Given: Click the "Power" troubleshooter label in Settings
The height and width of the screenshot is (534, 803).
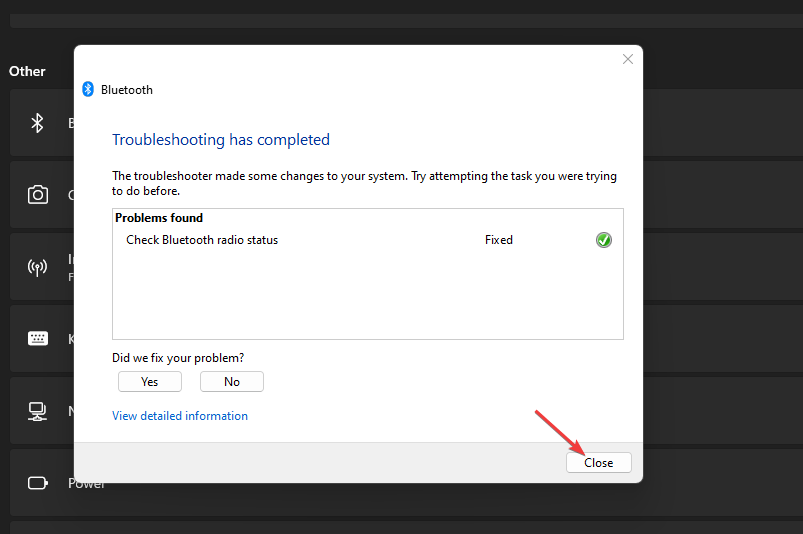Looking at the screenshot, I should coord(86,483).
